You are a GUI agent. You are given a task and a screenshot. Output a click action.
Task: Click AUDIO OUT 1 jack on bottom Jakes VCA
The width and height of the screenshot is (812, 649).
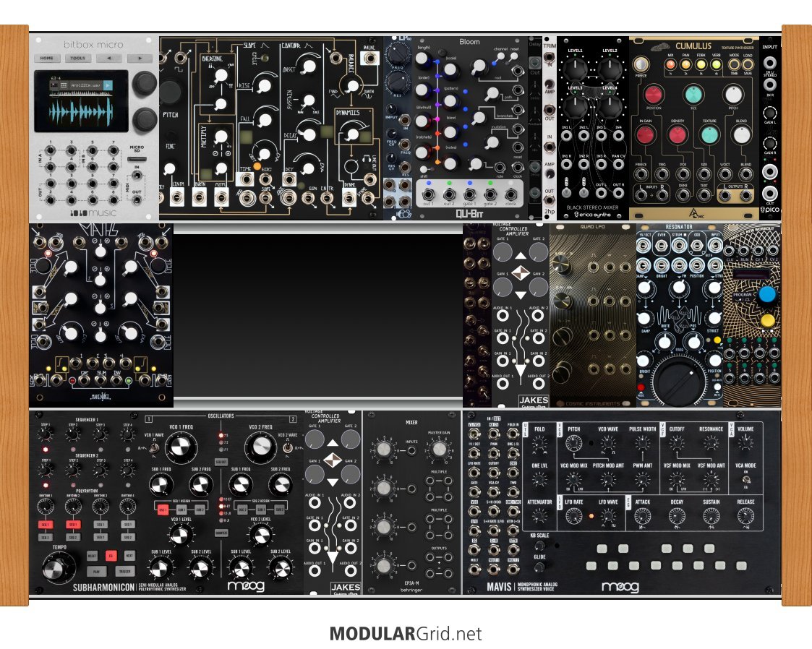point(314,570)
